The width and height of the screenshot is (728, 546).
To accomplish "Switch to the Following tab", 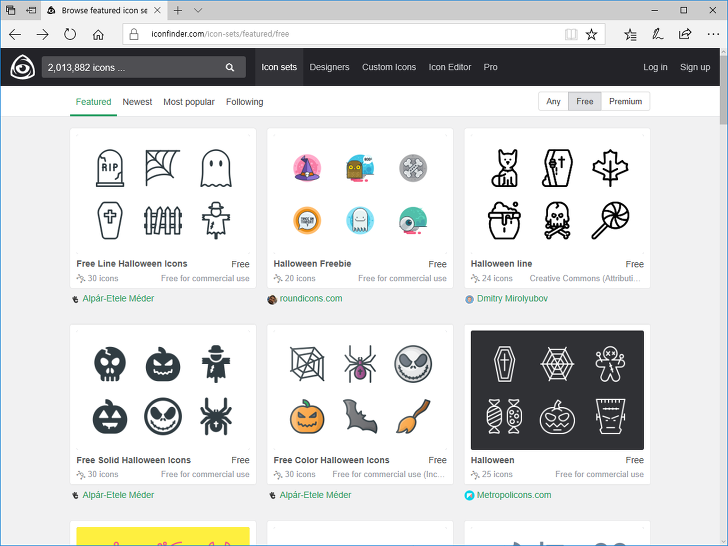I will tap(245, 102).
